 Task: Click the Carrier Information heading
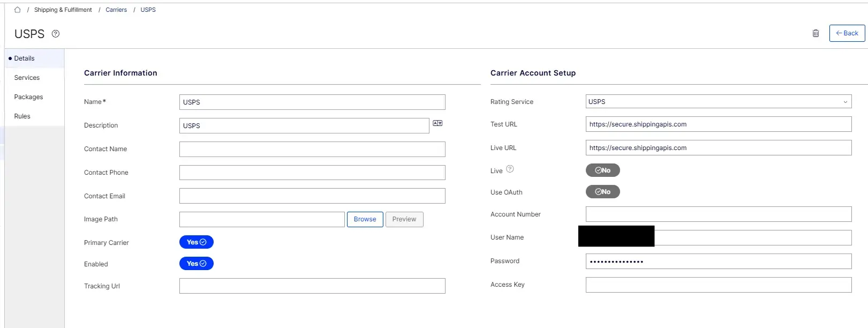[x=120, y=73]
